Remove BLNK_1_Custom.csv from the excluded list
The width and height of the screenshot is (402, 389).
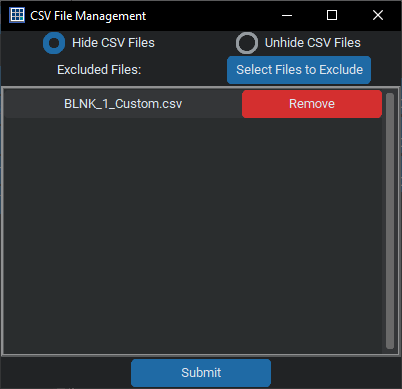click(x=312, y=104)
